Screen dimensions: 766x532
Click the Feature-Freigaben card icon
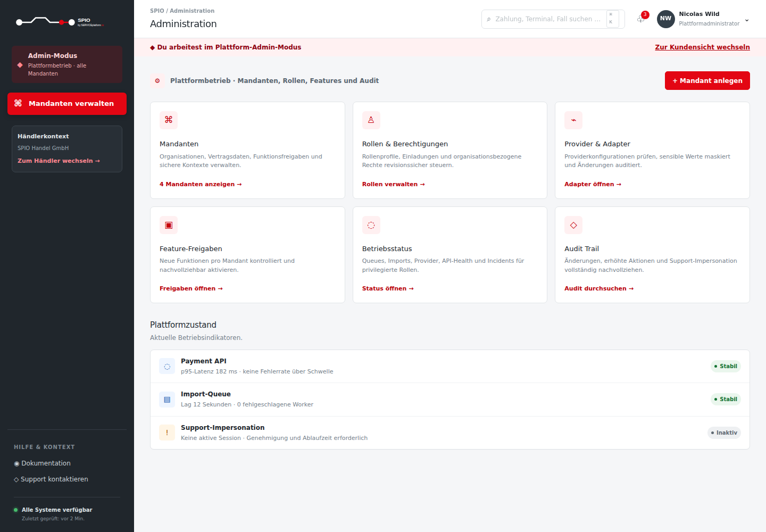coord(169,225)
